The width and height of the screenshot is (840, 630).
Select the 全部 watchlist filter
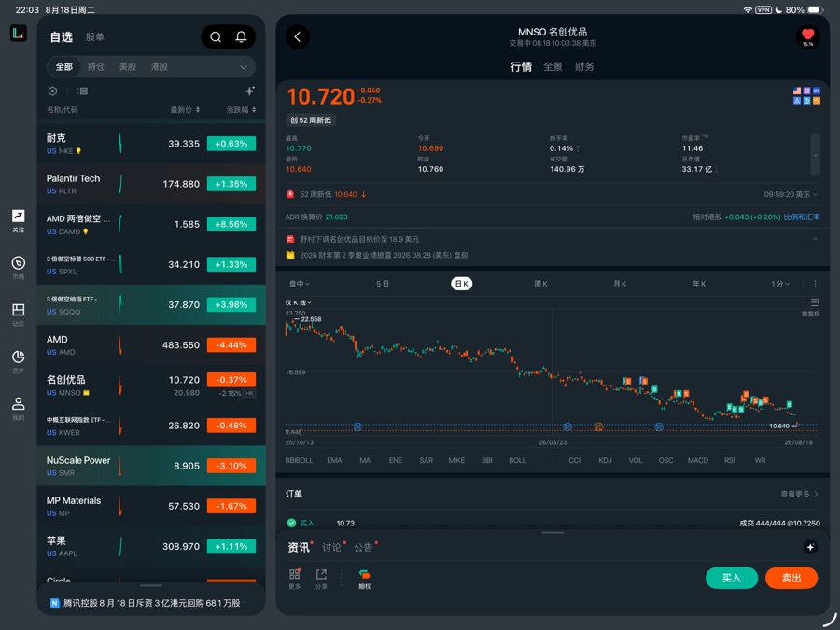tap(64, 67)
